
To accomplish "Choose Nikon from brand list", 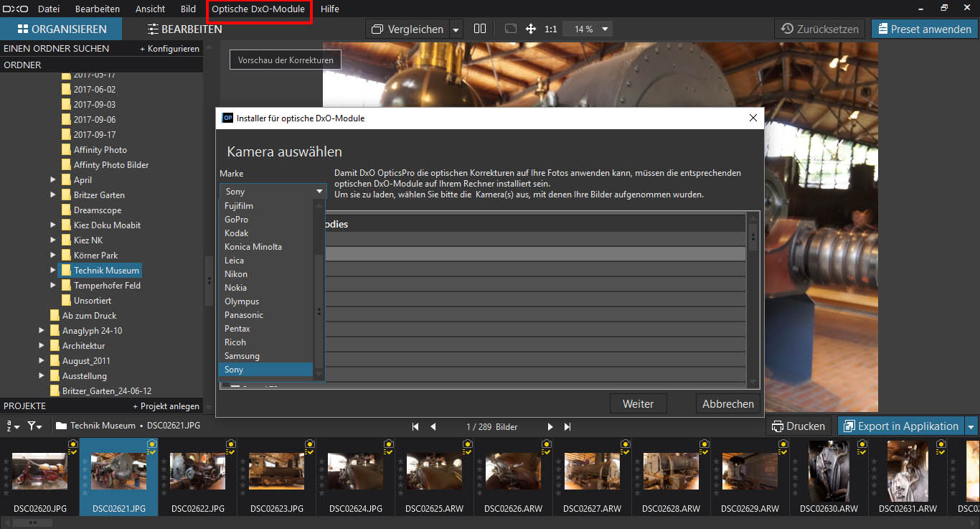I will pyautogui.click(x=266, y=274).
